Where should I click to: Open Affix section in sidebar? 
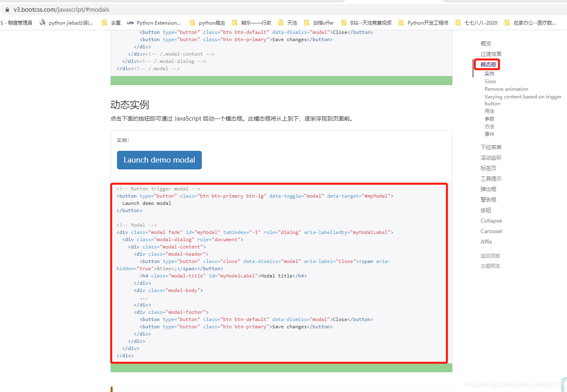pos(486,242)
